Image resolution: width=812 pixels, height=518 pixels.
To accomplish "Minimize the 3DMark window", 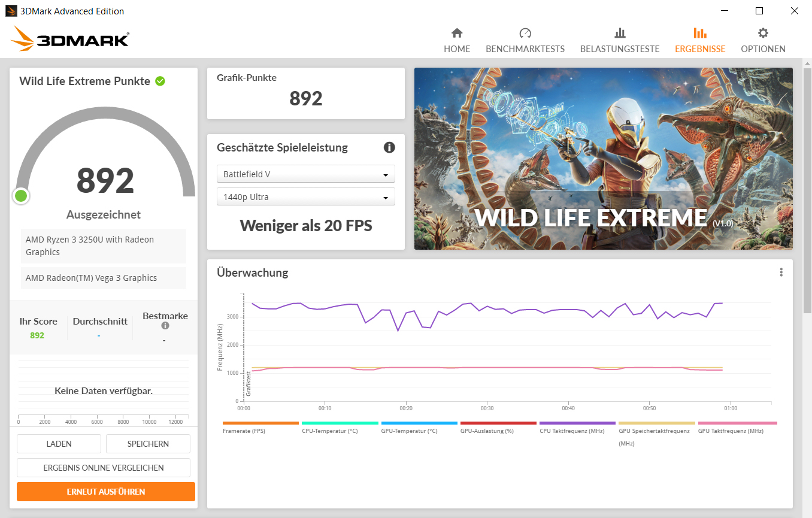I will coord(725,11).
